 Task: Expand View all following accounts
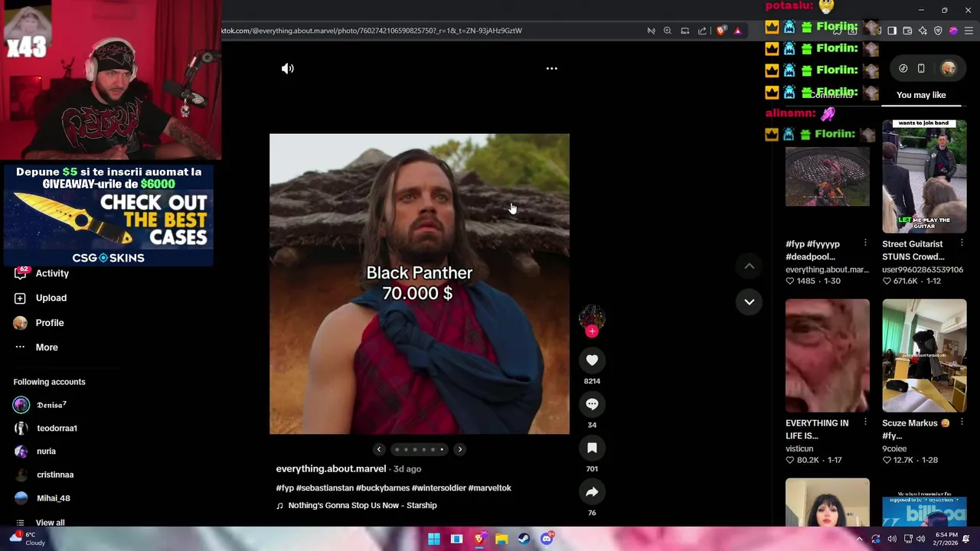pyautogui.click(x=50, y=523)
